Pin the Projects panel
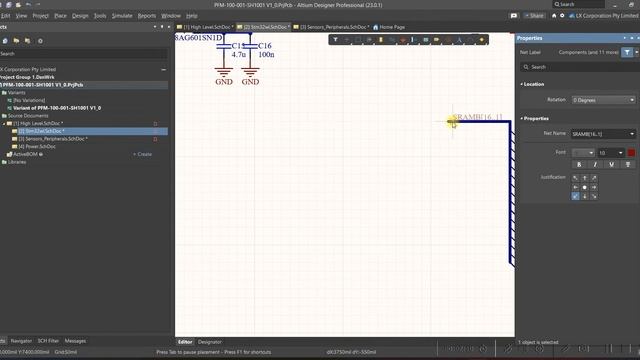The image size is (640, 360). 162,27
